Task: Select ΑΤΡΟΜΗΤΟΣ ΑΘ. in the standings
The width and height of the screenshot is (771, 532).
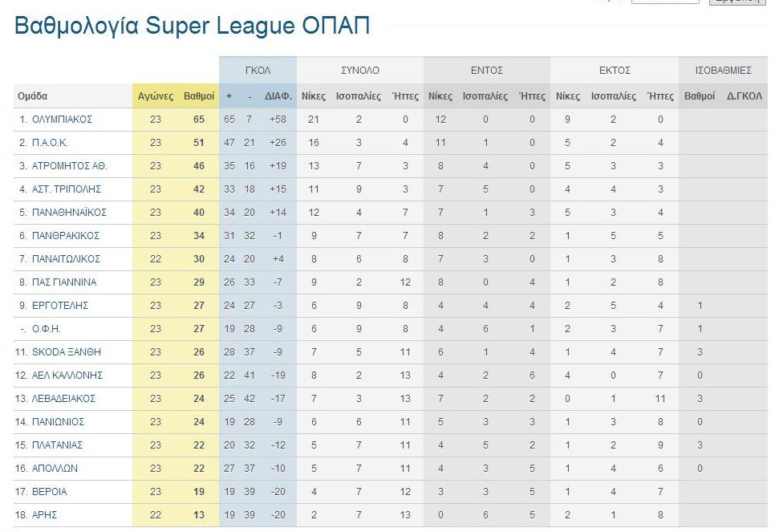Action: [69, 166]
